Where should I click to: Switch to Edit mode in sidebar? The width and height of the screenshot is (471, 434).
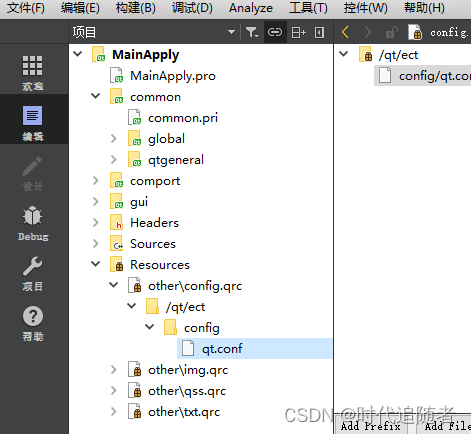click(x=33, y=116)
